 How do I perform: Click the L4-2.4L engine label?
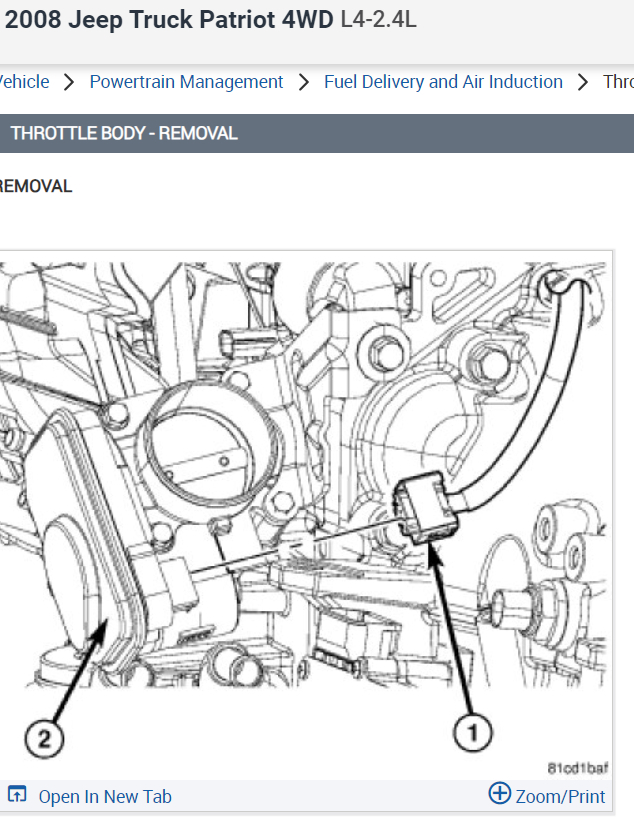tap(378, 20)
